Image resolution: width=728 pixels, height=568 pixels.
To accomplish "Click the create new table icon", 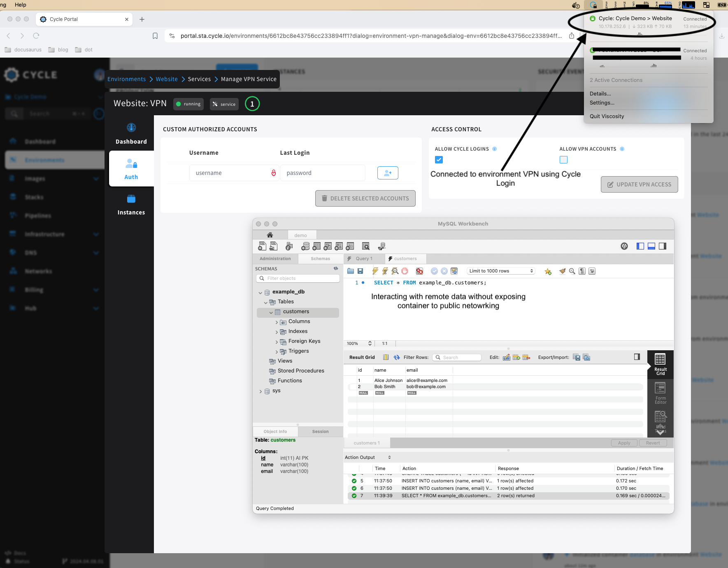I will pos(316,246).
